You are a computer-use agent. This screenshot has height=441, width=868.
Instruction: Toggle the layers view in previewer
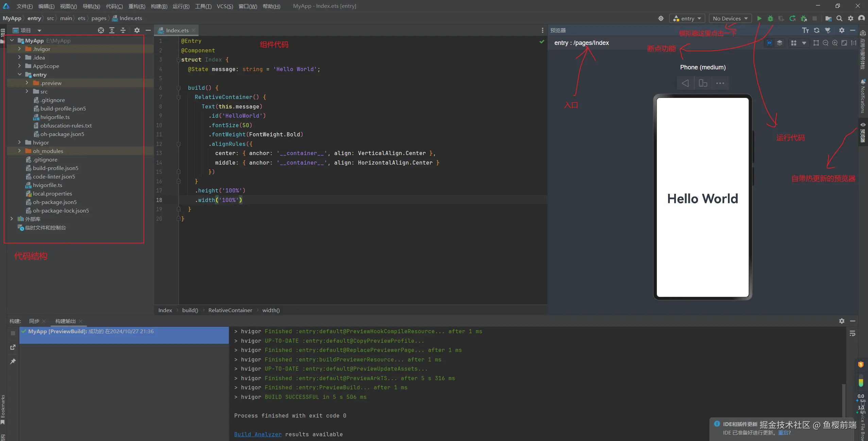point(780,43)
